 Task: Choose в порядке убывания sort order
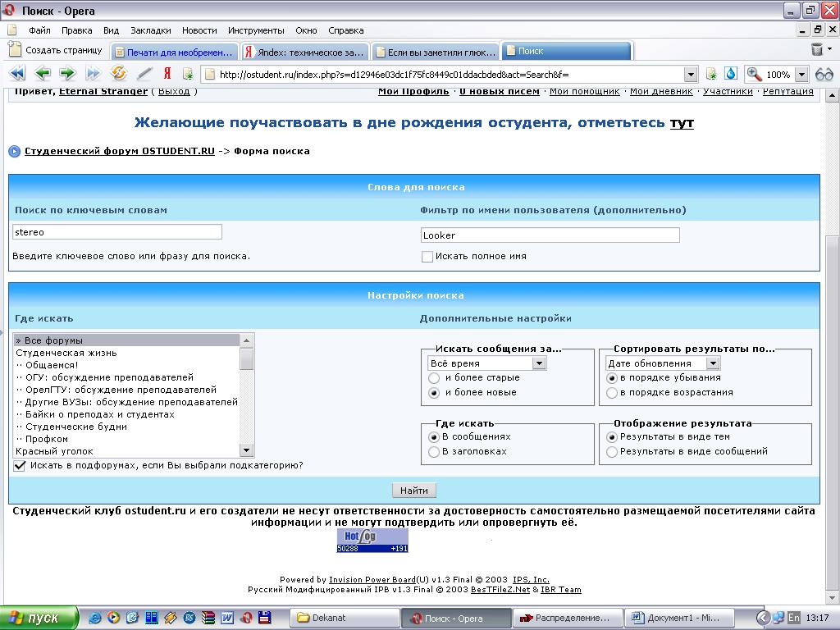[612, 378]
